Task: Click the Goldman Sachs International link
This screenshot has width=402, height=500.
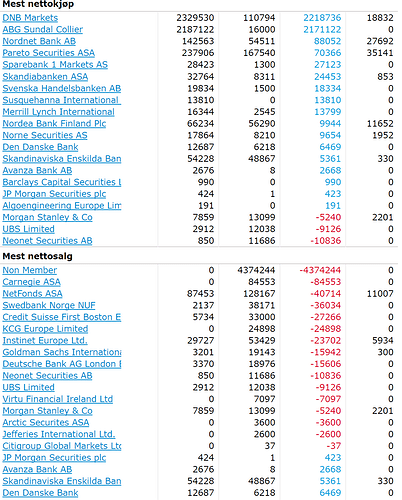Action: click(62, 352)
